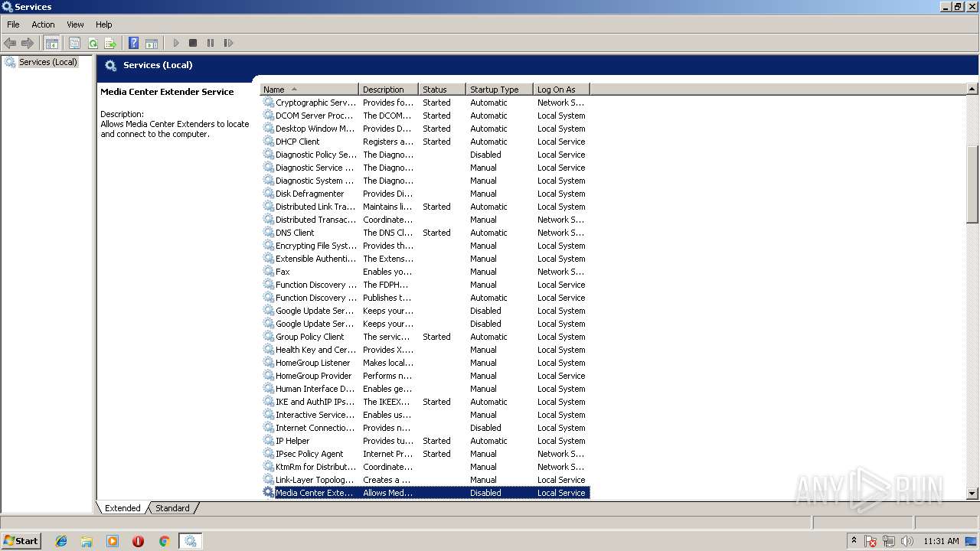The width and height of the screenshot is (980, 551).
Task: Click the Start Service play icon
Action: (176, 44)
